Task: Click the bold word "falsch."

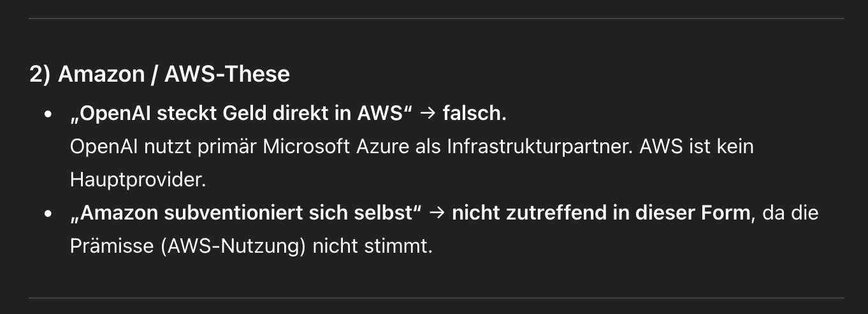Action: [474, 114]
